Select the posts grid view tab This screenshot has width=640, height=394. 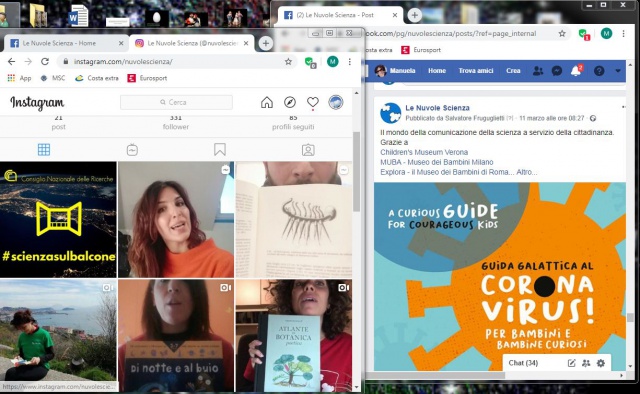pyautogui.click(x=44, y=150)
